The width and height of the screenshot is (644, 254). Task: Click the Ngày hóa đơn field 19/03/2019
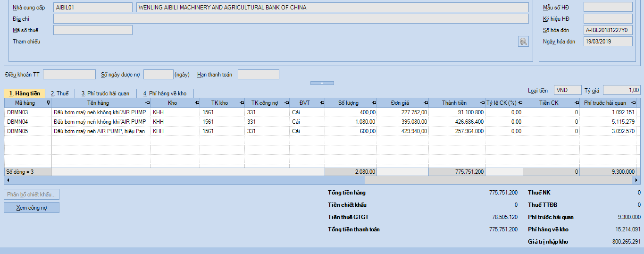[608, 42]
